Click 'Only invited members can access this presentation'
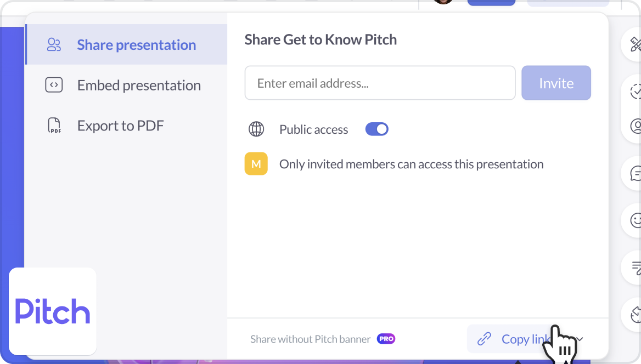 [x=411, y=164]
